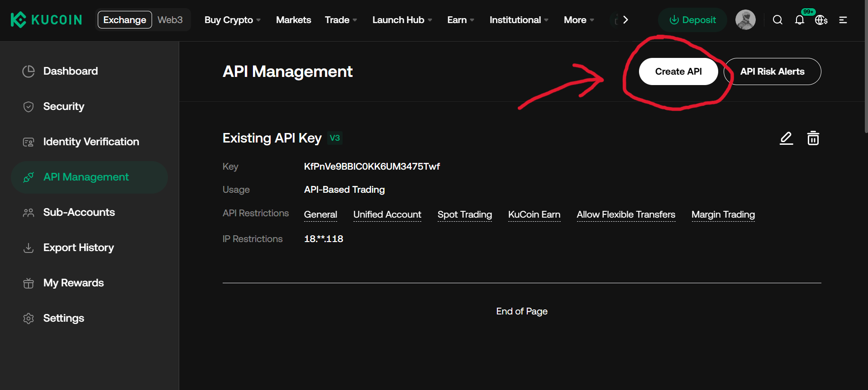Expand the Earn dropdown
The image size is (868, 390).
tap(461, 20)
